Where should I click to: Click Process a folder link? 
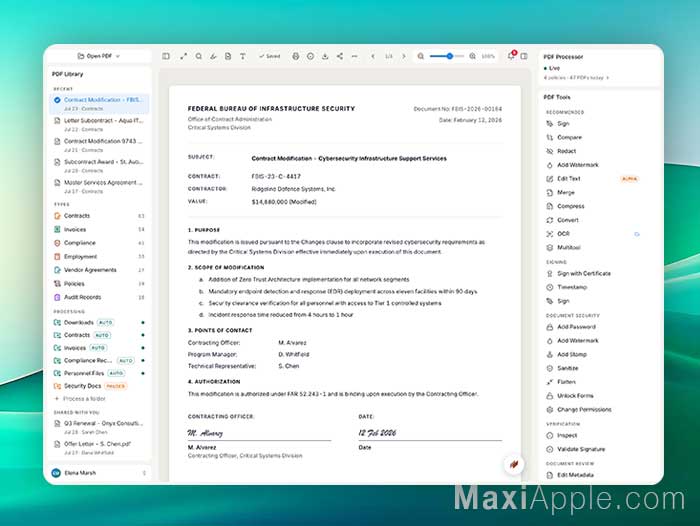click(x=80, y=399)
